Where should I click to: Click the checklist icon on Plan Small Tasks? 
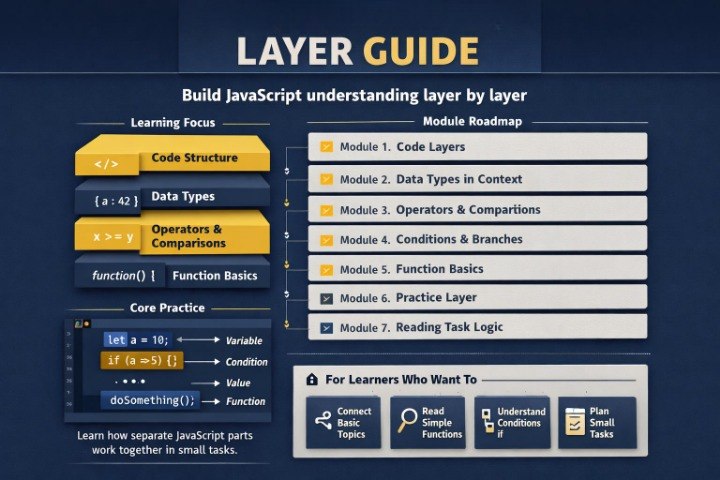tap(574, 422)
